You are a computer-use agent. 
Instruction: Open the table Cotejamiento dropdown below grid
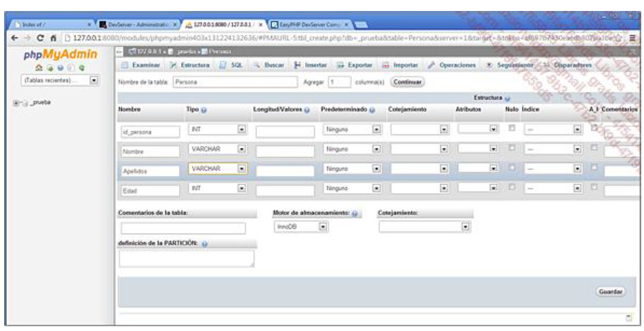(425, 227)
